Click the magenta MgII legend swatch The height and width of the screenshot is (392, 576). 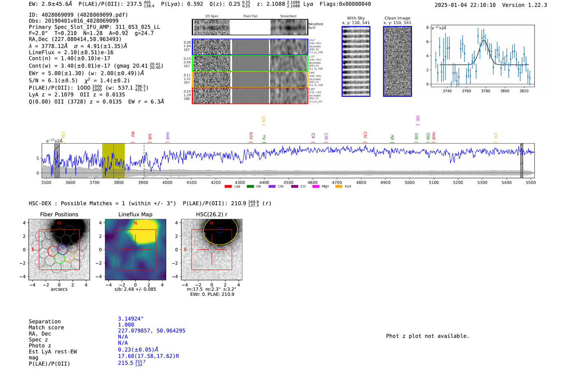point(316,186)
